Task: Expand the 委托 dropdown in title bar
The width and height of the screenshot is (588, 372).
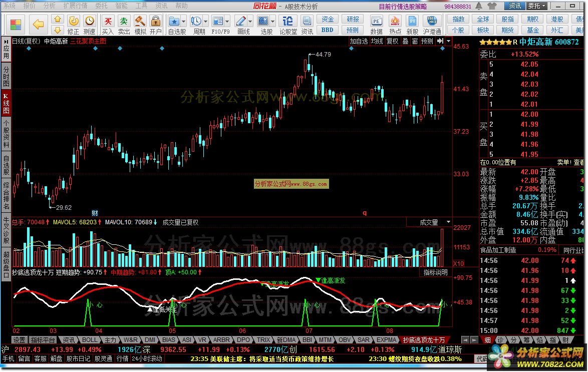Action: coord(536,6)
